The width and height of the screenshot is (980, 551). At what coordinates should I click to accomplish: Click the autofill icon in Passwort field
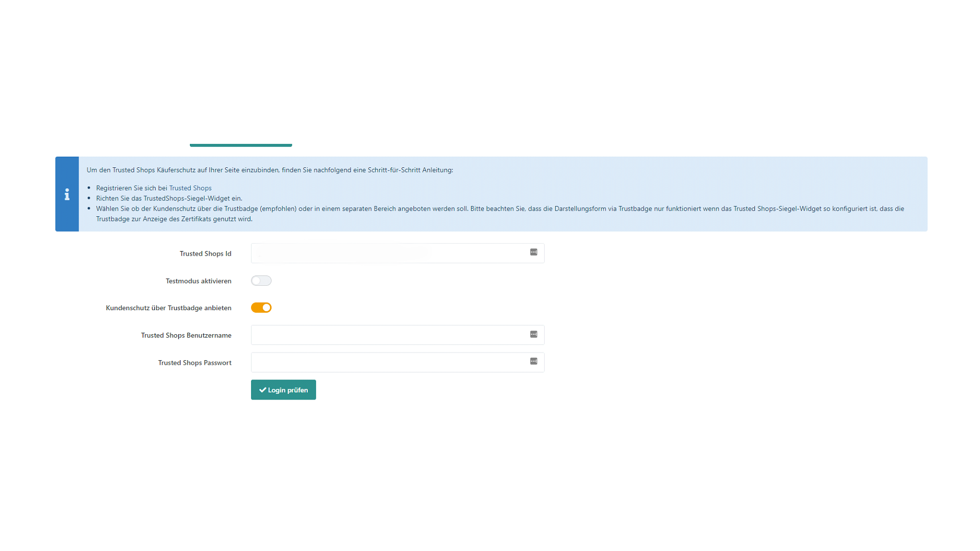point(533,361)
